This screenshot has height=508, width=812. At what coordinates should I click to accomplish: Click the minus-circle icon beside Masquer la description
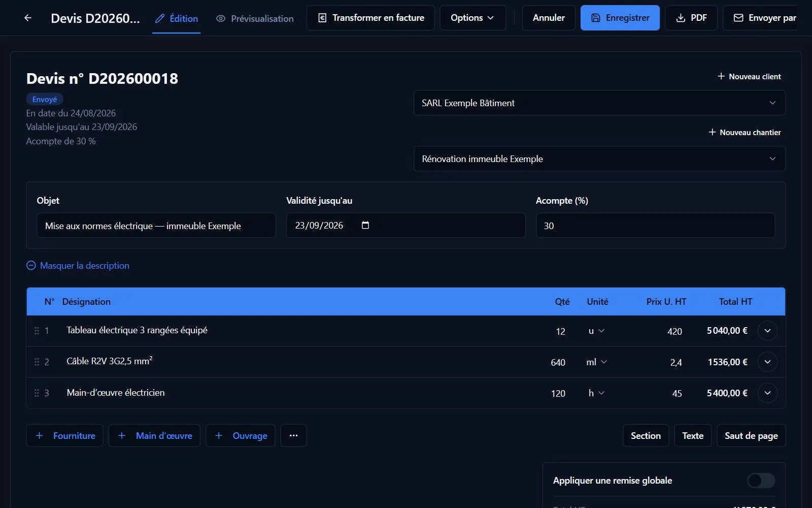click(31, 266)
